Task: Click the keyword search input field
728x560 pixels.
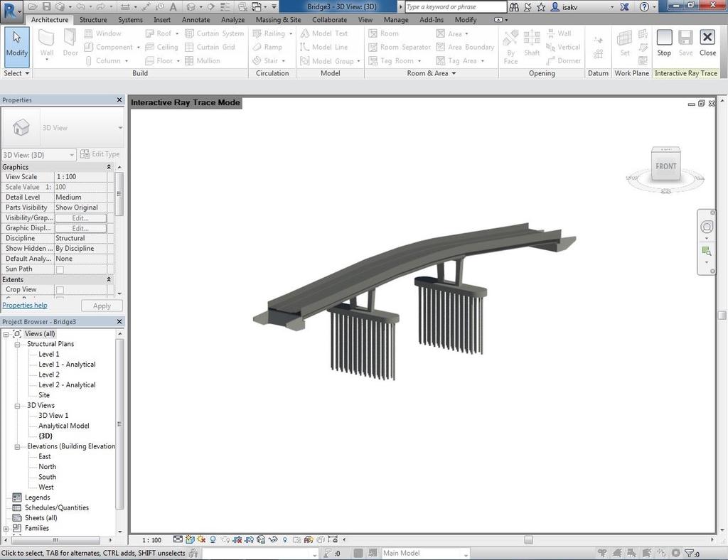Action: click(455, 7)
